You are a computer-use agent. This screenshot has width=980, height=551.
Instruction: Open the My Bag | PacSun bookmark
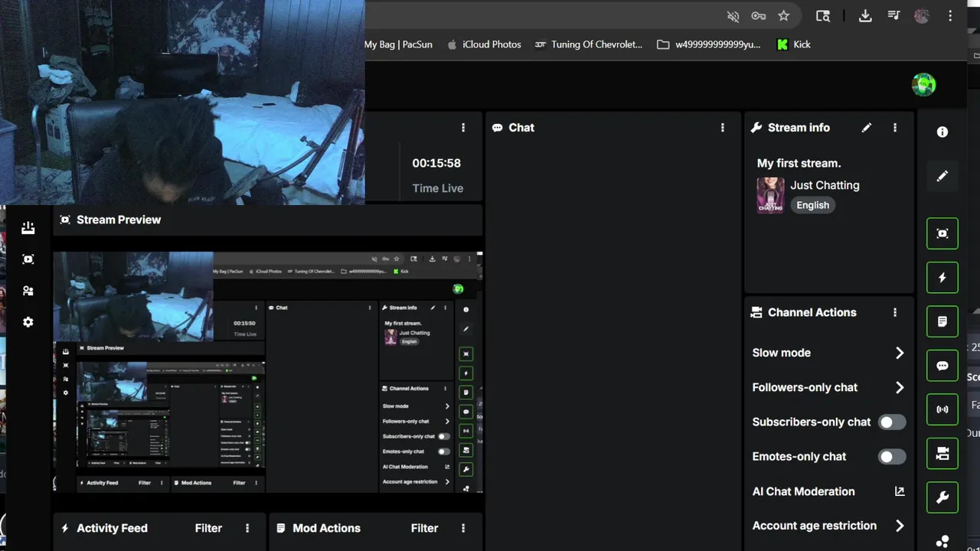point(398,44)
